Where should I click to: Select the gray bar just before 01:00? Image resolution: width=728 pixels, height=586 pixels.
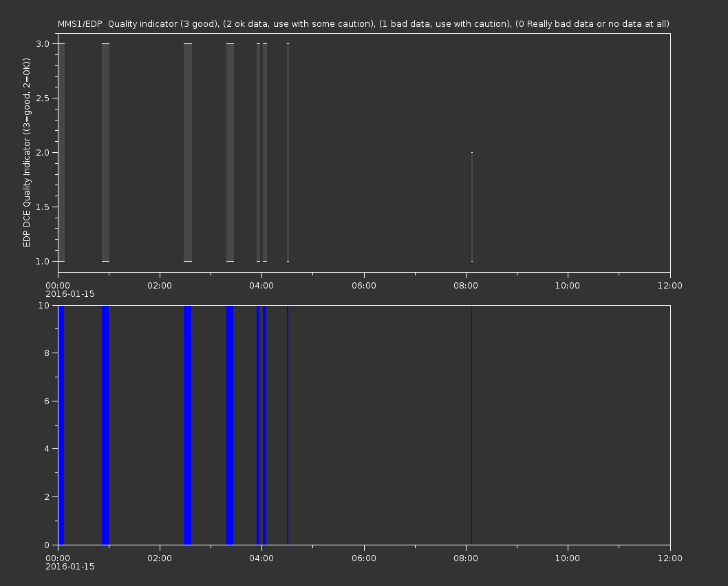pyautogui.click(x=106, y=152)
